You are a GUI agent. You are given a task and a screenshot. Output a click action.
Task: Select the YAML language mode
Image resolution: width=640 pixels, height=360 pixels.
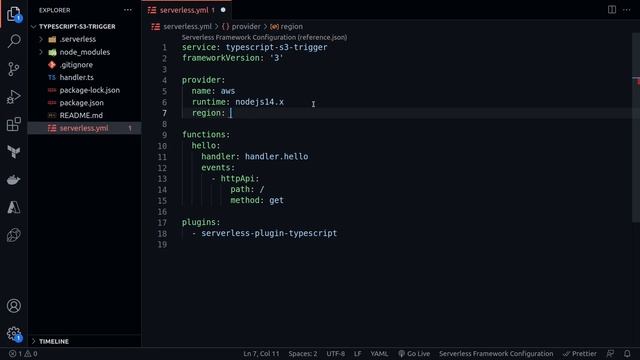tap(379, 353)
